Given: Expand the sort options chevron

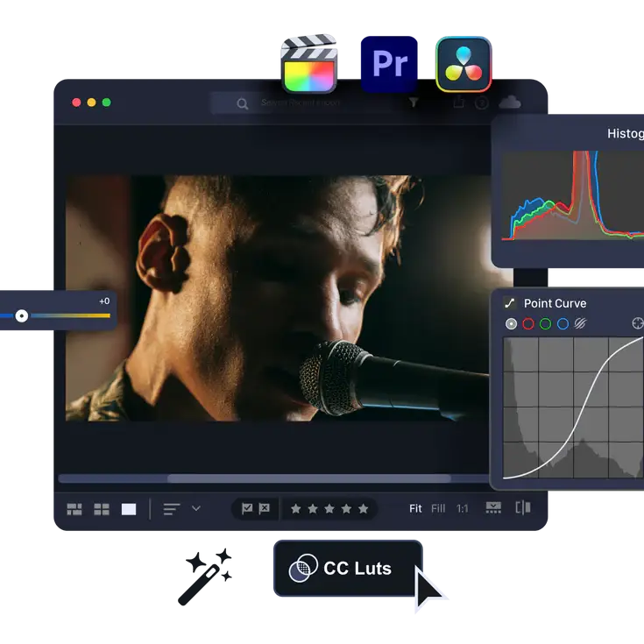Looking at the screenshot, I should (196, 508).
